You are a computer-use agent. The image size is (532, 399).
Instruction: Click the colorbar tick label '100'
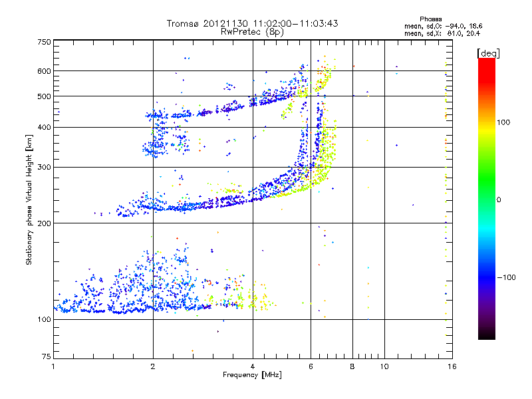503,122
